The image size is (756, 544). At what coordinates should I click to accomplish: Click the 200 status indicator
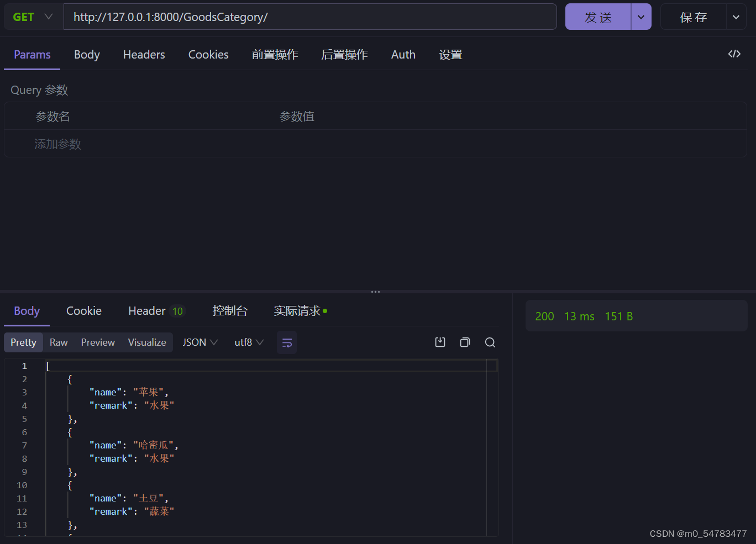pyautogui.click(x=544, y=316)
